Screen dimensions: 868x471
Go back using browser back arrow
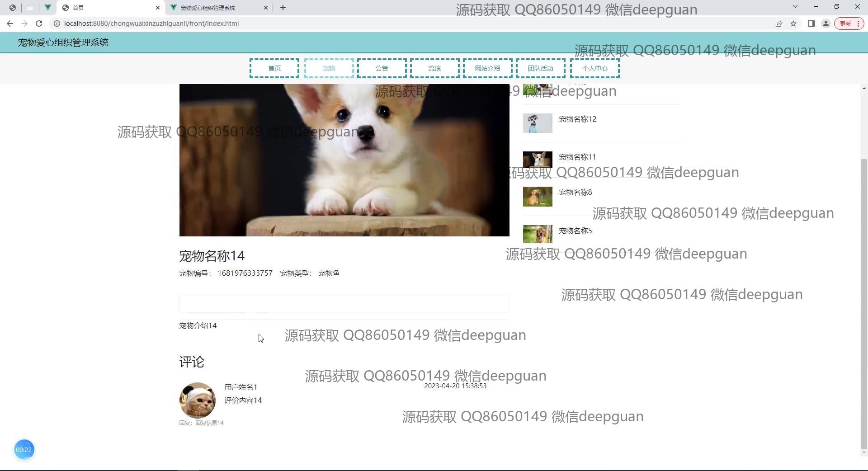point(10,24)
